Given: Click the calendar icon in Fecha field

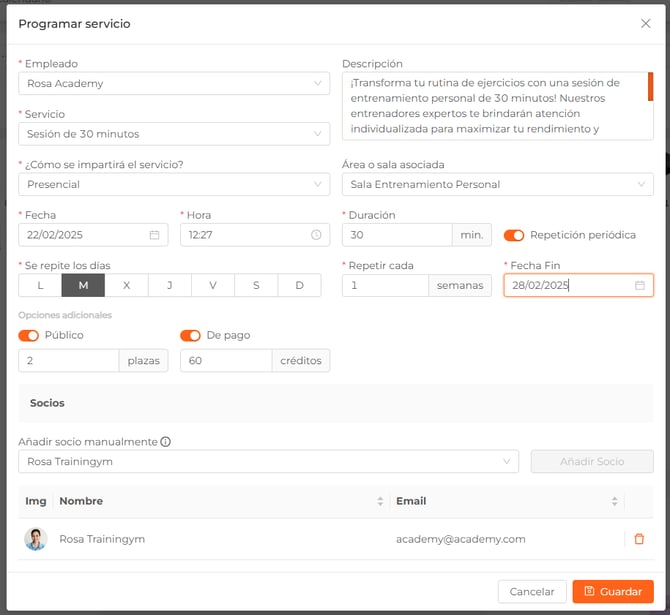Looking at the screenshot, I should coord(154,235).
